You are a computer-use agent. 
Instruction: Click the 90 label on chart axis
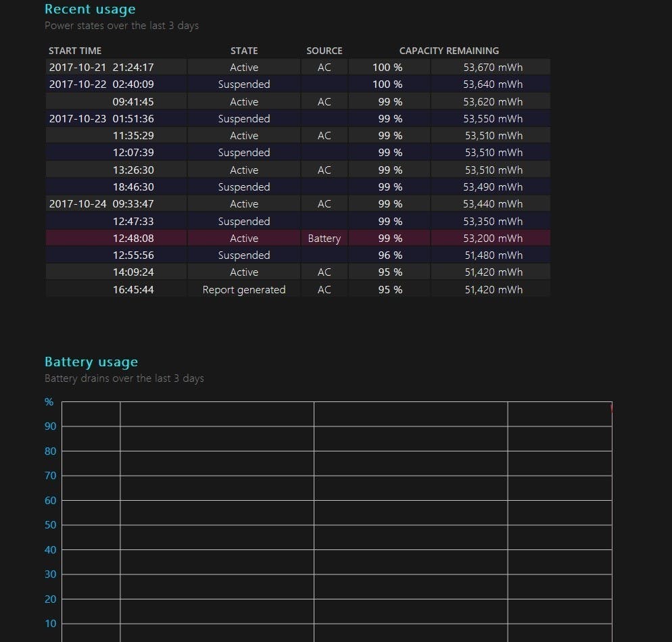[x=50, y=426]
